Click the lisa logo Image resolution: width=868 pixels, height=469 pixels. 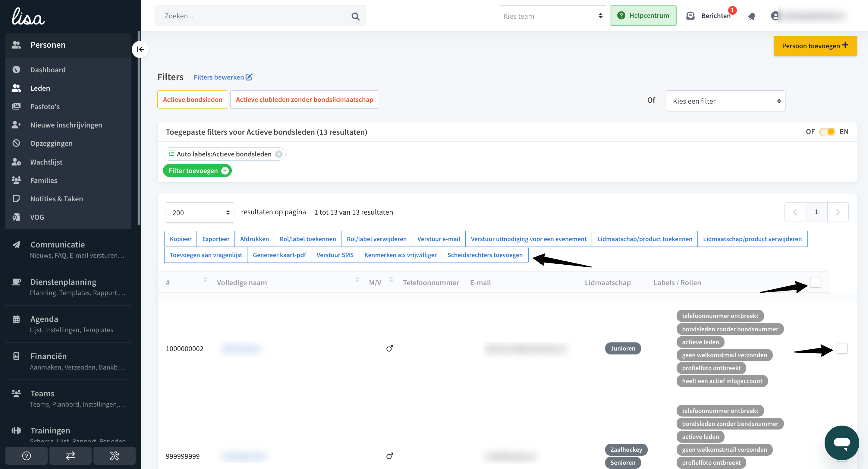pyautogui.click(x=28, y=17)
